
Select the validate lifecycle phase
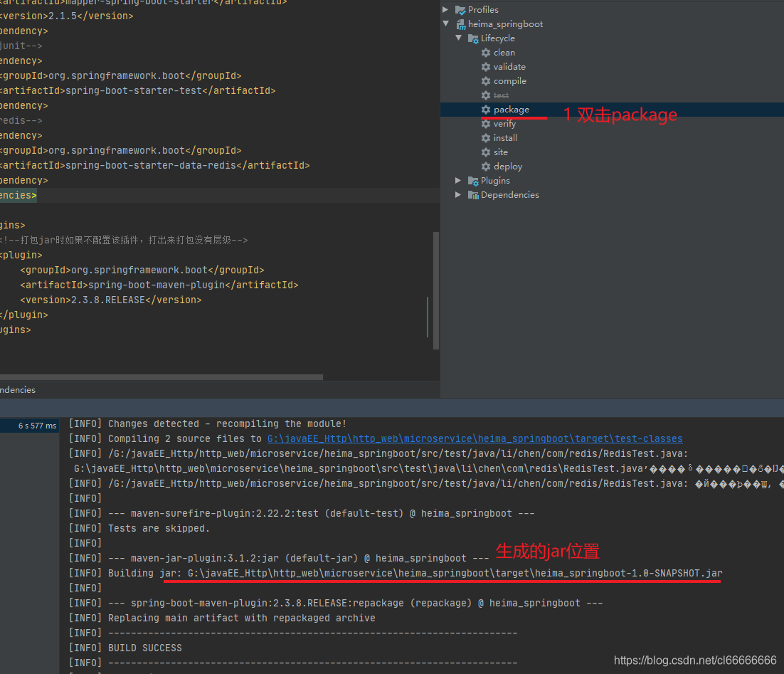pyautogui.click(x=509, y=67)
